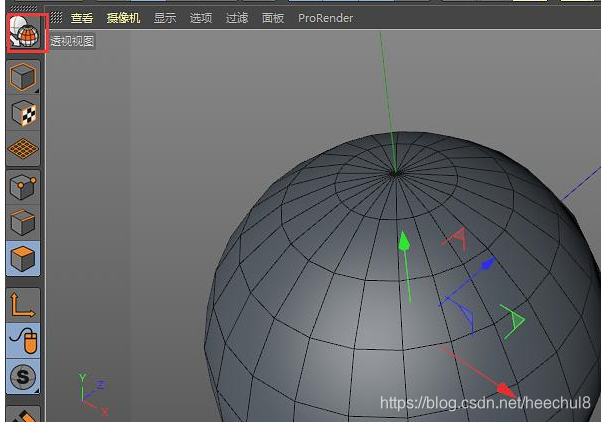Screen dimensions: 601x422
Task: Open the ProRender menu
Action: (x=325, y=18)
